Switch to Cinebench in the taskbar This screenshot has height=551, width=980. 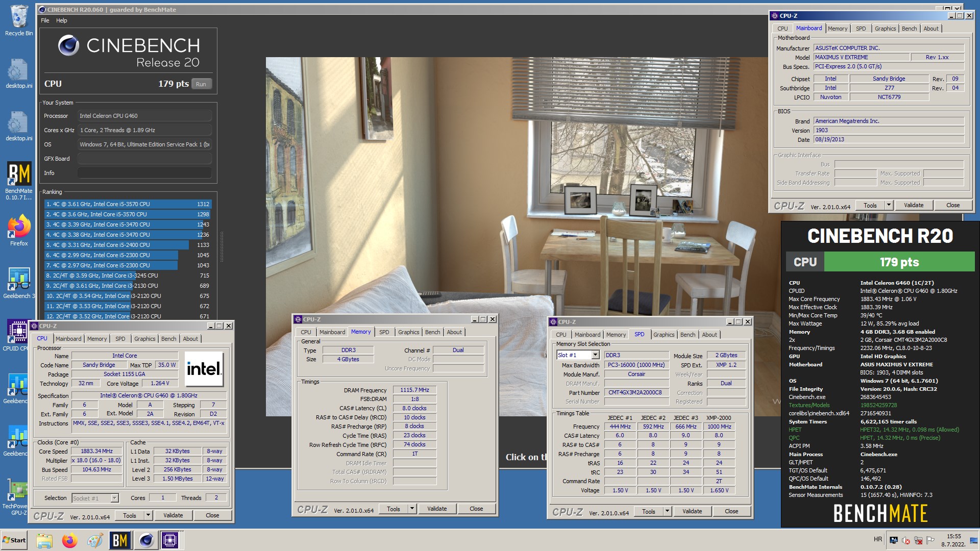tap(146, 540)
